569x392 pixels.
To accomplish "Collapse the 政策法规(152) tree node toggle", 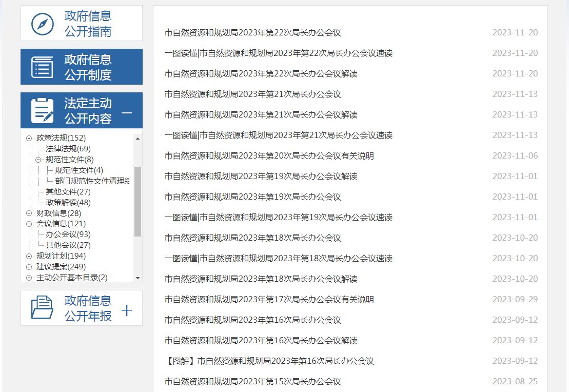I will coord(29,139).
